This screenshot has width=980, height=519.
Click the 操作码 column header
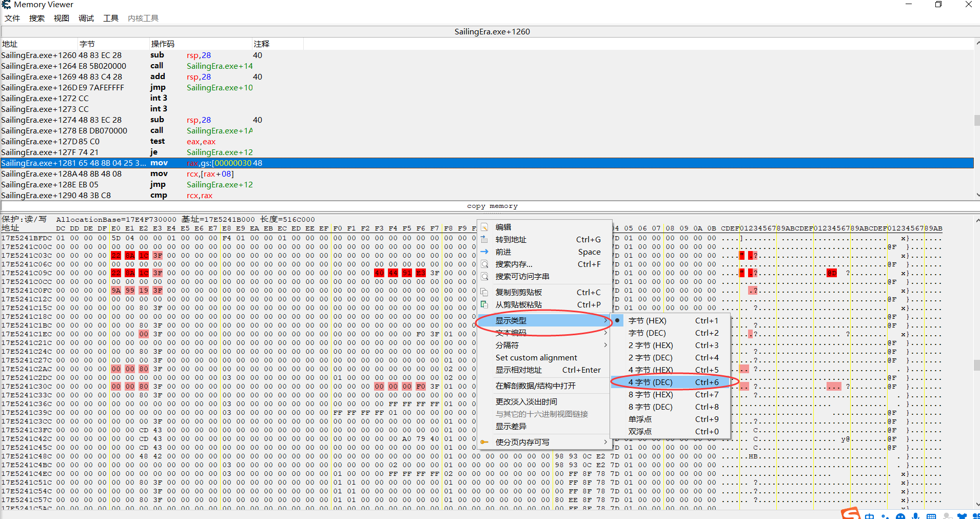click(x=201, y=44)
